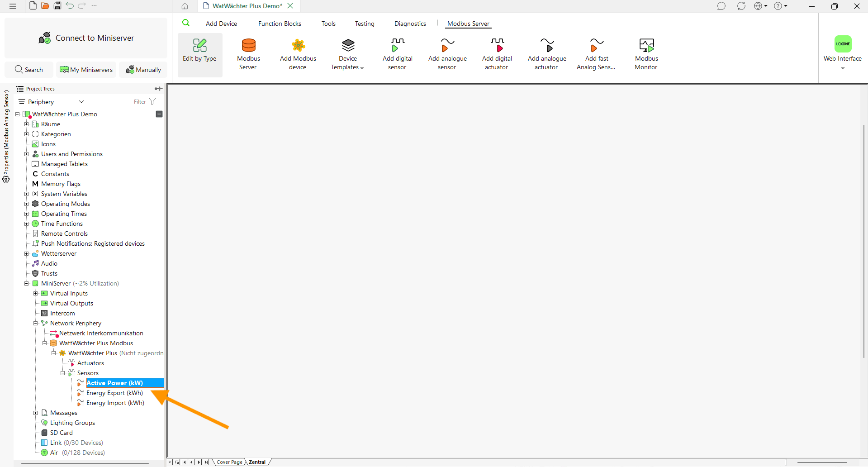The image size is (868, 467).
Task: Open the Modbus Monitor
Action: pyautogui.click(x=646, y=55)
